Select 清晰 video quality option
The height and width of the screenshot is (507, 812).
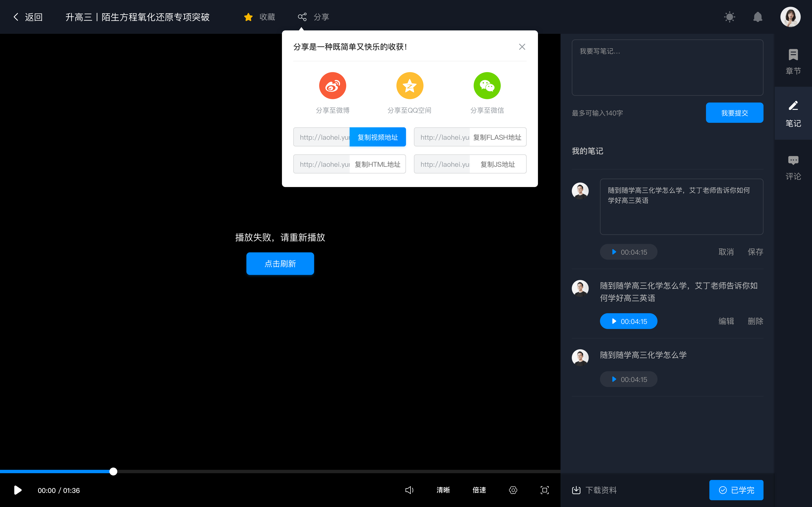click(443, 490)
